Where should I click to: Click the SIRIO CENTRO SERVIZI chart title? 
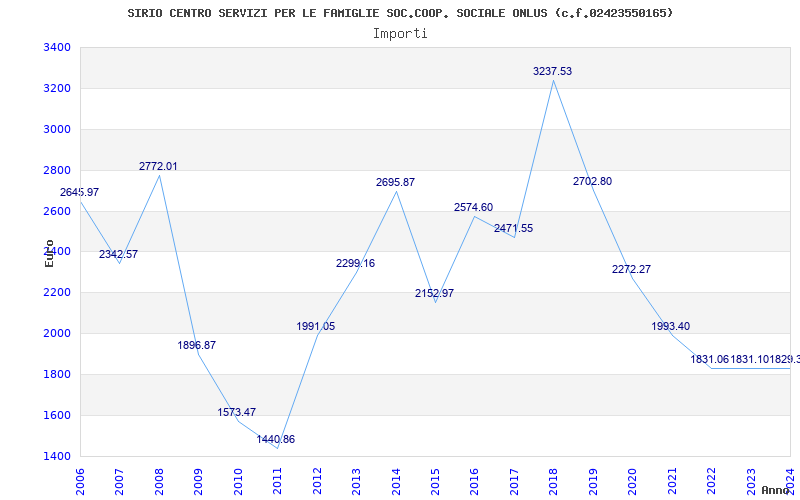400,13
